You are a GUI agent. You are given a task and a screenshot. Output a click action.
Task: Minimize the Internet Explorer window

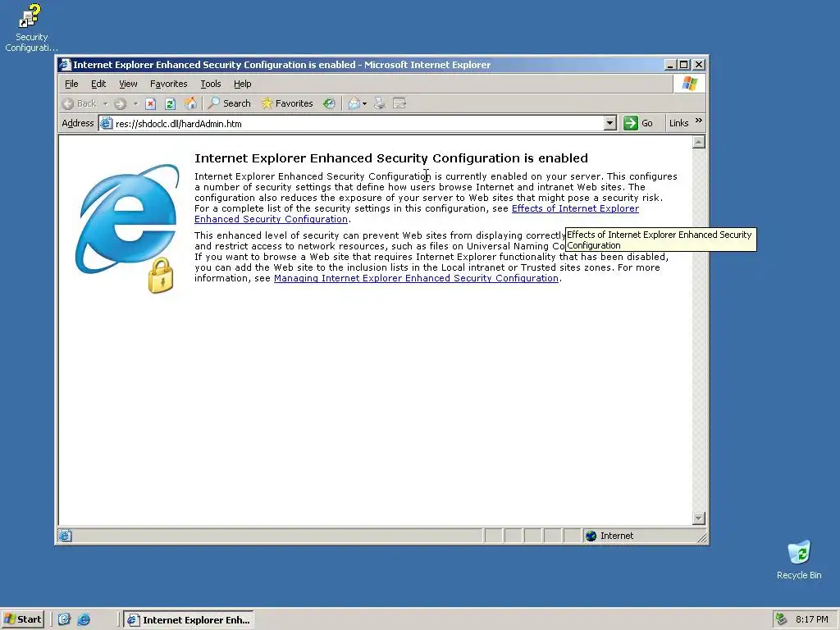[x=669, y=65]
